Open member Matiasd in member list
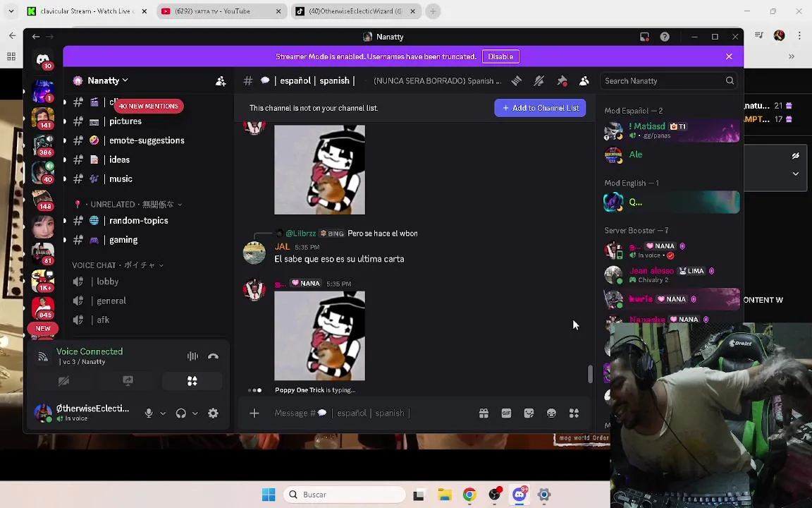 [x=671, y=130]
